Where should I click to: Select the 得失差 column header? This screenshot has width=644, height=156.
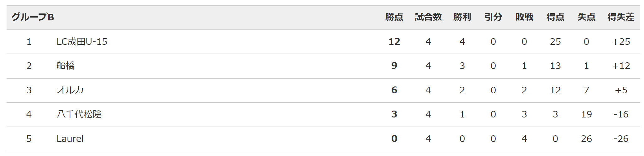621,17
